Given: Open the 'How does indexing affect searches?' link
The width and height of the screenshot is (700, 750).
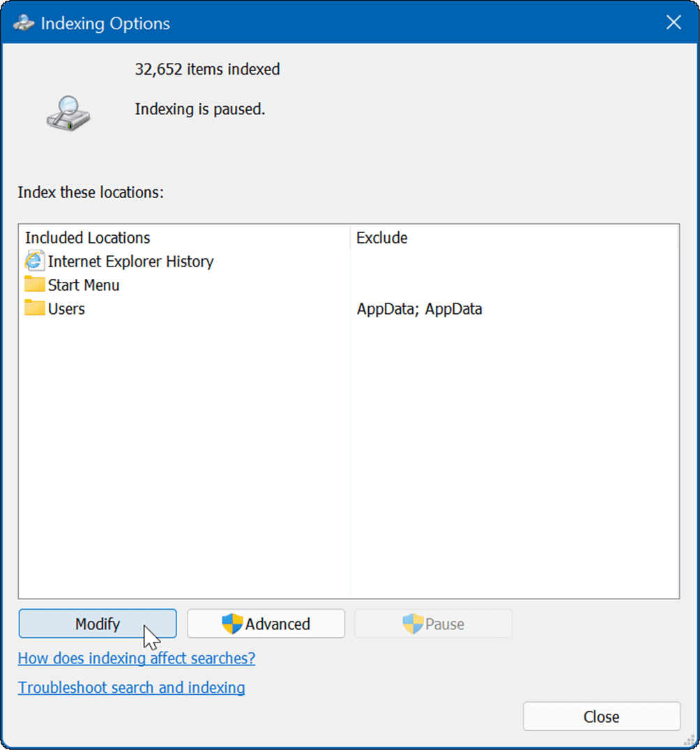Looking at the screenshot, I should 136,658.
